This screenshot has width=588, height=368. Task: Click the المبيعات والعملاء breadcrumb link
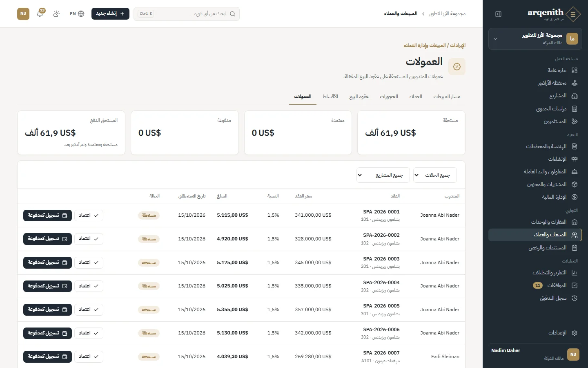[401, 14]
